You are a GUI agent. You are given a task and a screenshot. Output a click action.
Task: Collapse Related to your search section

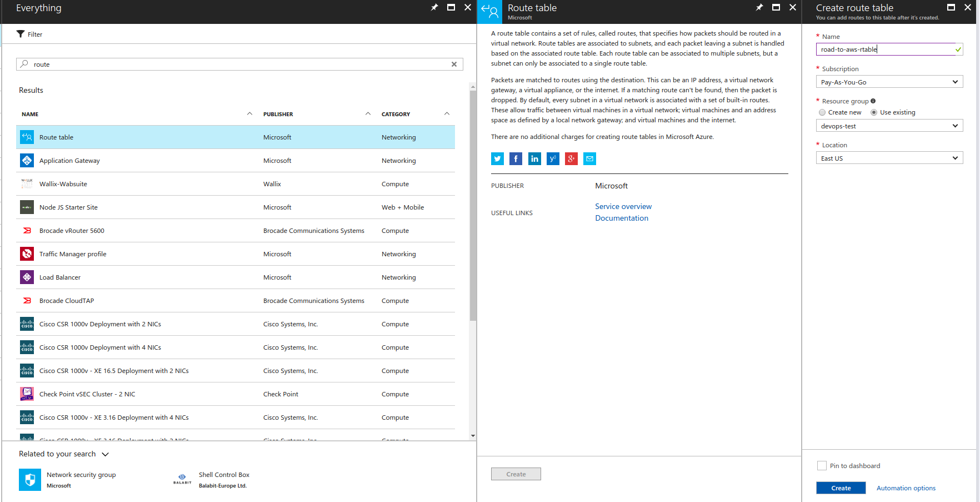coord(105,454)
